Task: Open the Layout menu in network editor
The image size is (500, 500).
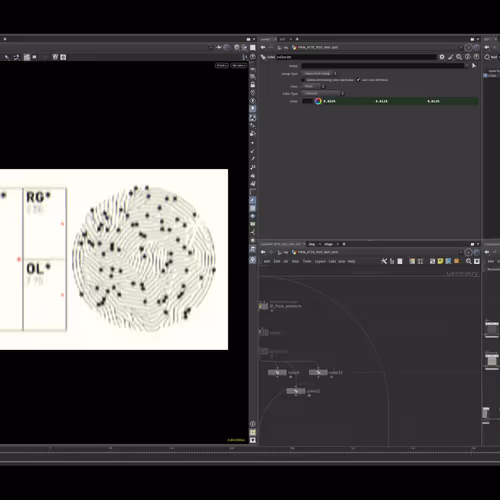Action: (x=320, y=261)
